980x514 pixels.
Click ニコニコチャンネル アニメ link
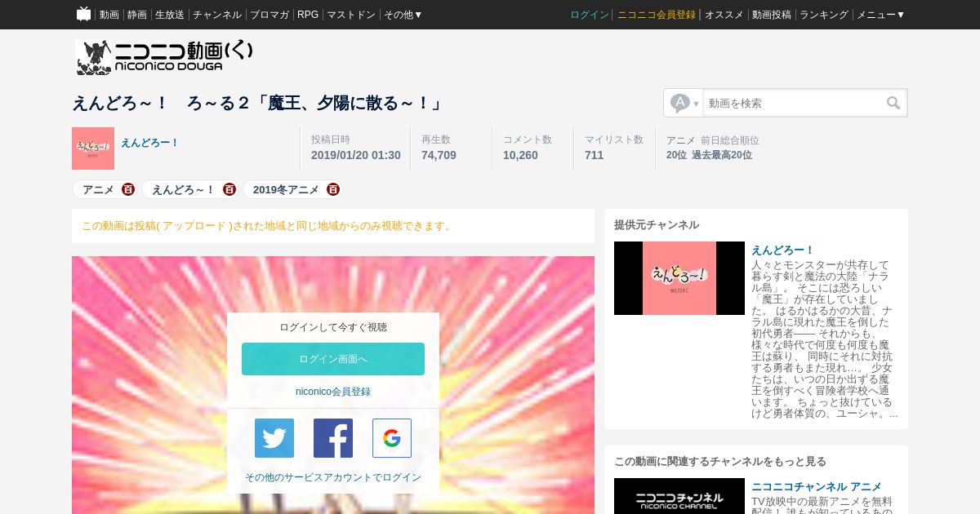tap(817, 486)
